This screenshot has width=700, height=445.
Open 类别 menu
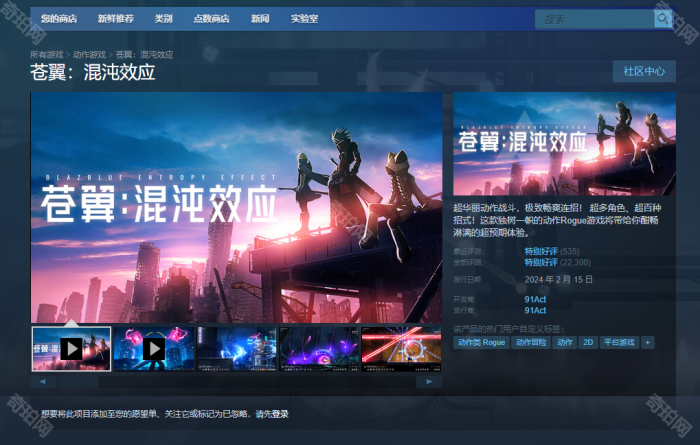tap(163, 19)
